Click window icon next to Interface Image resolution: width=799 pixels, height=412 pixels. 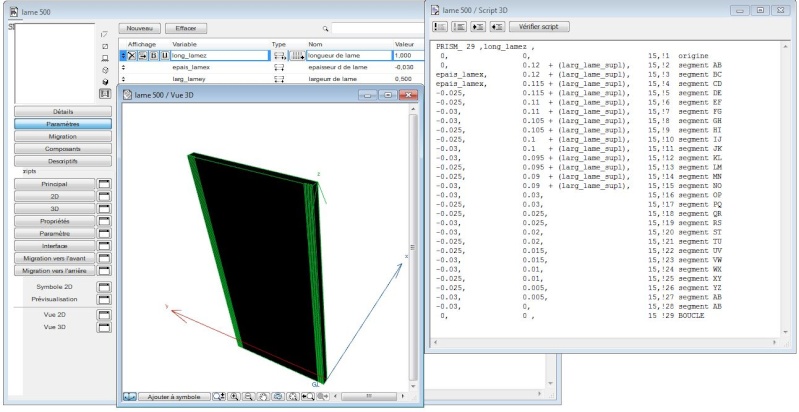coord(104,246)
